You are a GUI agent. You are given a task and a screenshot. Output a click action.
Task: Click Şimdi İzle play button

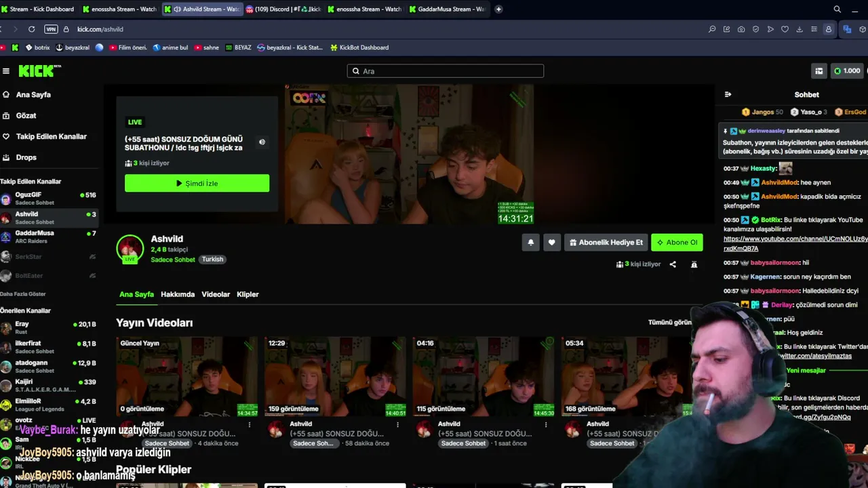(197, 184)
